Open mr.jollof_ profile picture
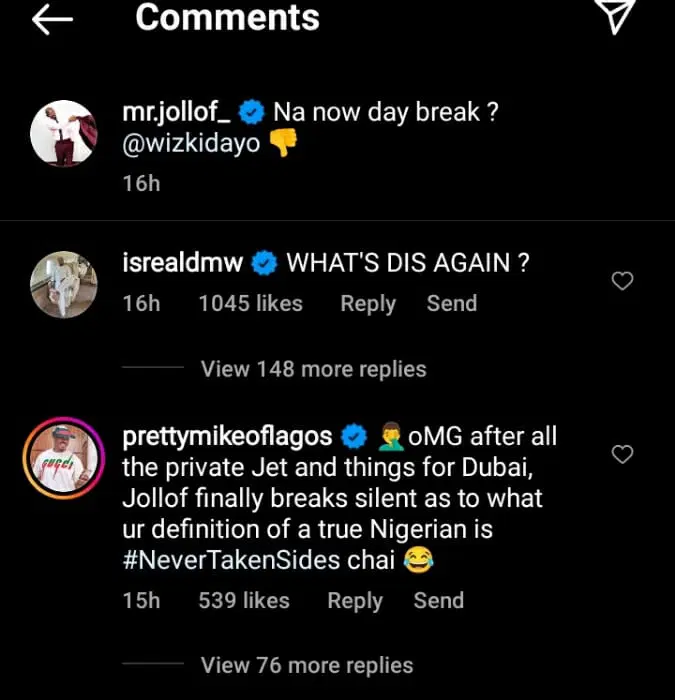Viewport: 675px width, 700px height. coord(63,132)
